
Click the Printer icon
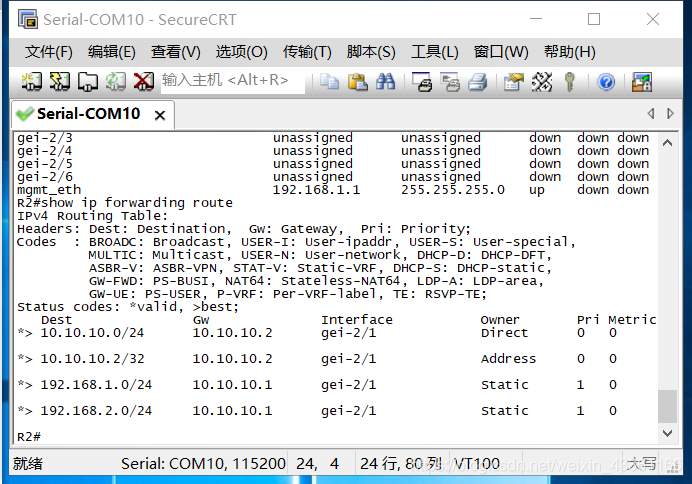coord(478,82)
